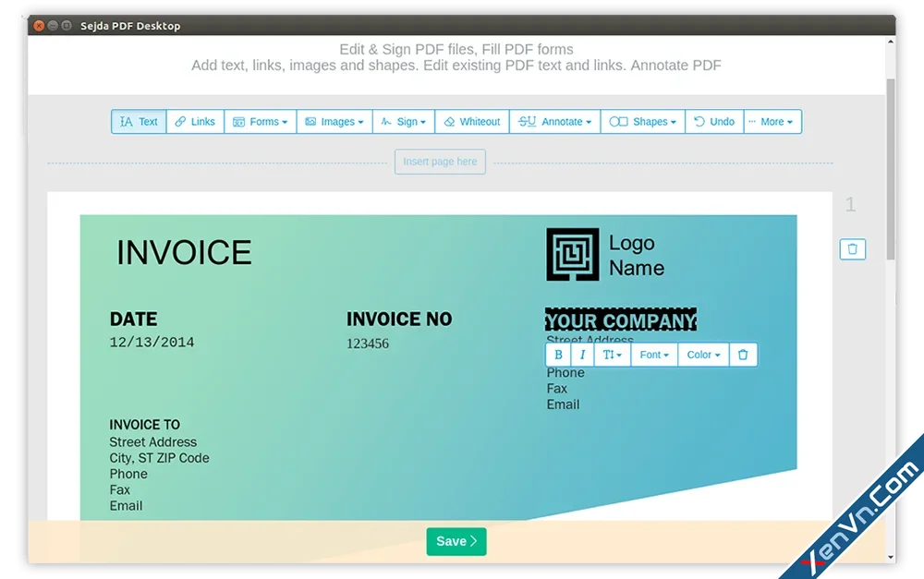Choose the Whiteout eraser tool
Image resolution: width=924 pixels, height=579 pixels.
click(x=472, y=121)
